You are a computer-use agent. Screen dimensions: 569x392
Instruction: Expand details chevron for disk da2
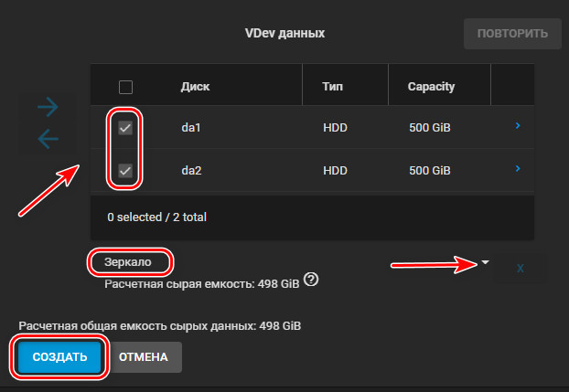tap(518, 168)
